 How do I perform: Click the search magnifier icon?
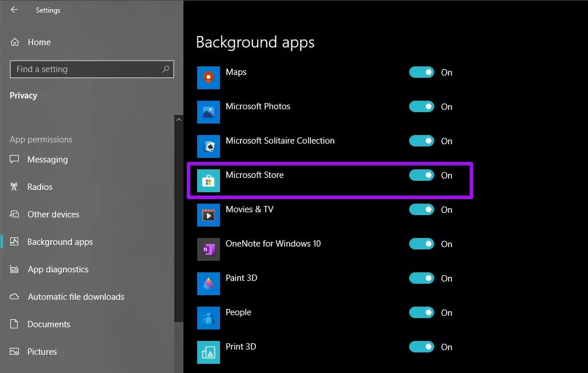pyautogui.click(x=166, y=69)
